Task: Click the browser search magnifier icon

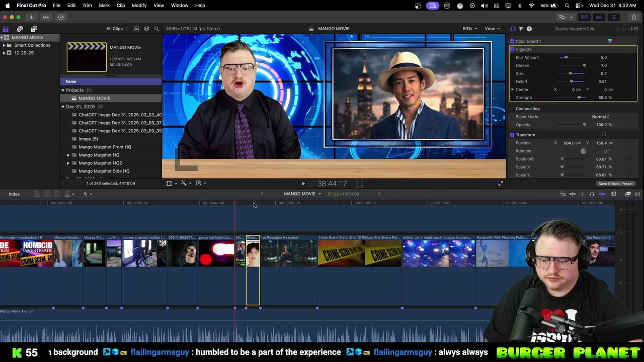Action: [x=156, y=29]
